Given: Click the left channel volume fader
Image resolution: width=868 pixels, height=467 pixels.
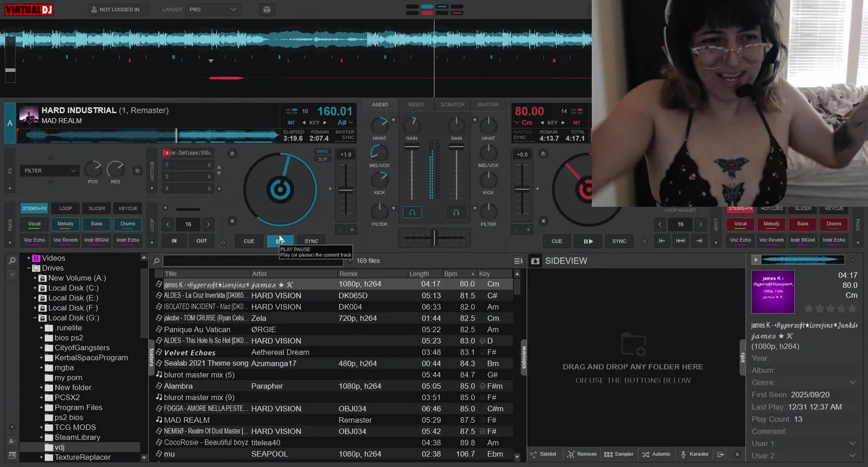Looking at the screenshot, I should pos(412,148).
